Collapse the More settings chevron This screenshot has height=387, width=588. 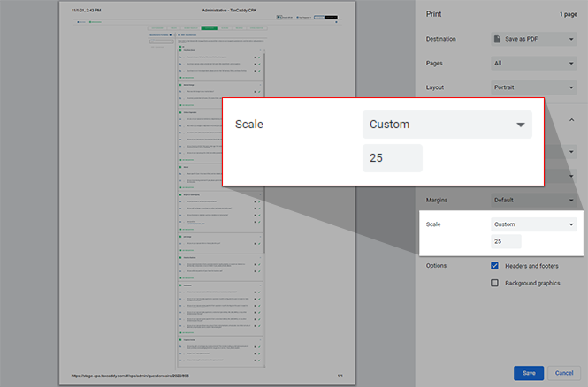[571, 120]
